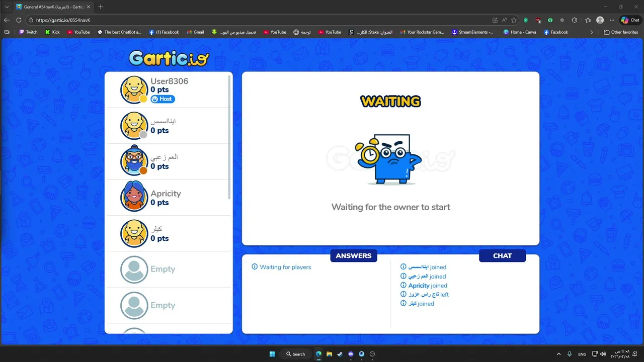Open the Favorites list icon
The height and width of the screenshot is (362, 644).
(x=588, y=20)
